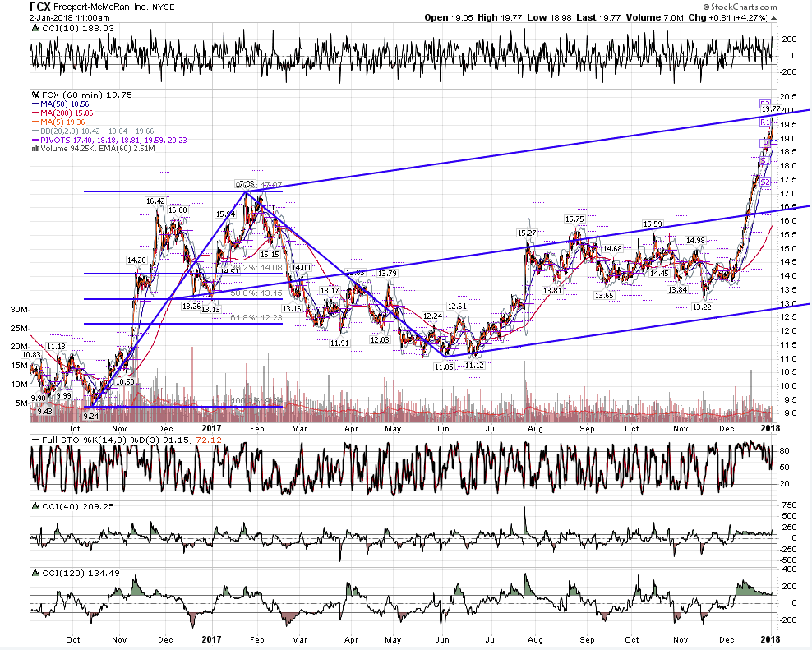Screen dimensions: 812x650
Task: Click the 15.27 price label near August
Action: 527,233
